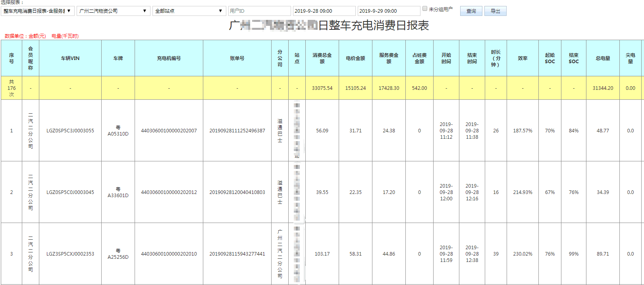Expand the 广州二汽物资公司 company dropdown
The height and width of the screenshot is (285, 644).
[x=113, y=11]
